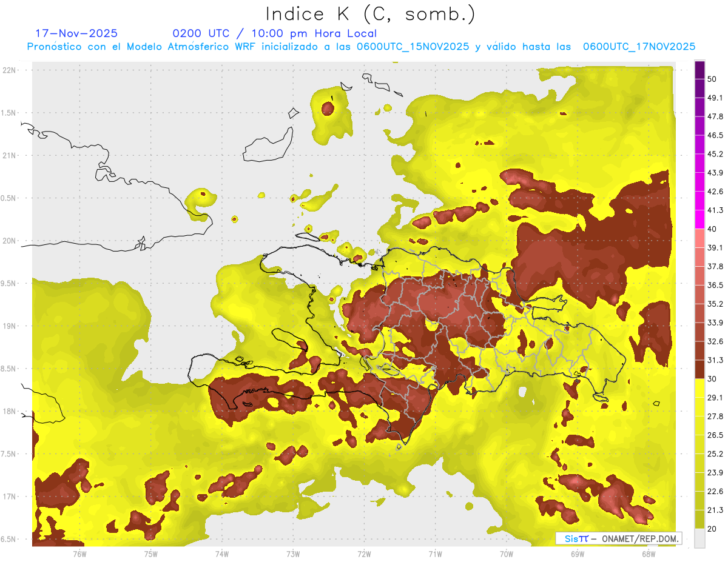Click the longitude label "68W"
The height and width of the screenshot is (562, 728).
click(649, 554)
